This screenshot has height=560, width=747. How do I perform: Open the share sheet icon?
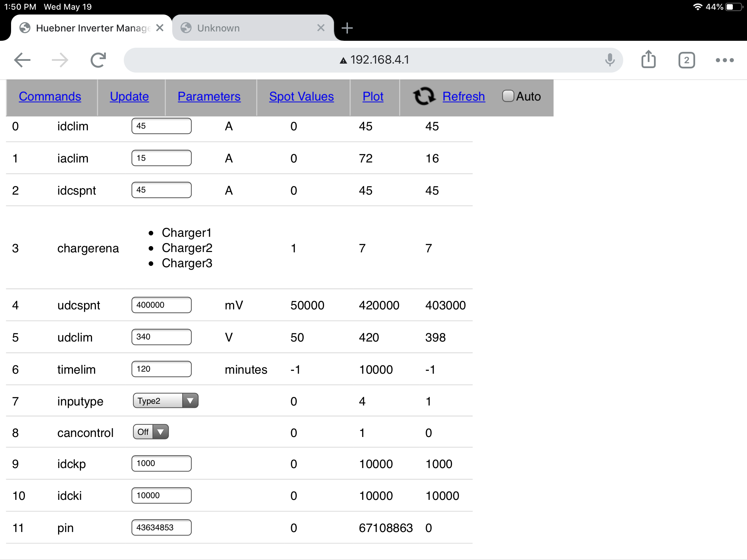coord(648,60)
